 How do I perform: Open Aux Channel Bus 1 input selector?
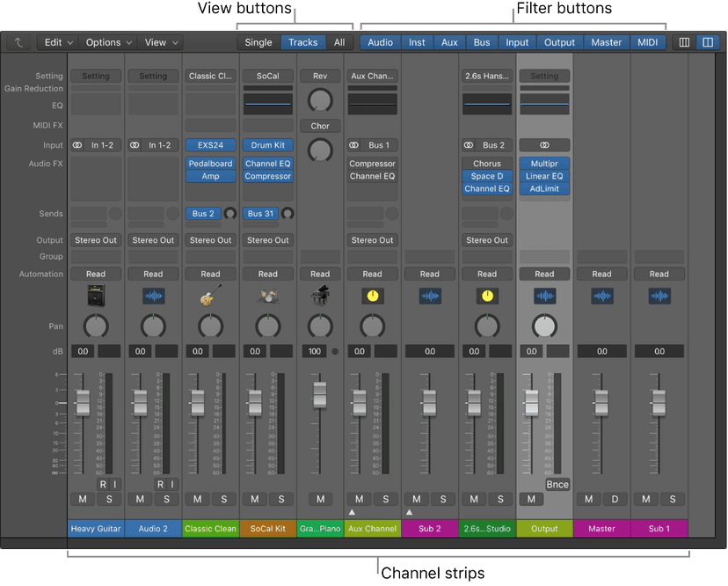coord(378,145)
